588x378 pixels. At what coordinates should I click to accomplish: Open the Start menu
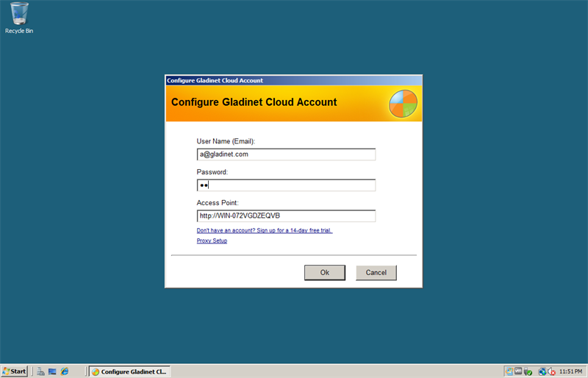[14, 371]
